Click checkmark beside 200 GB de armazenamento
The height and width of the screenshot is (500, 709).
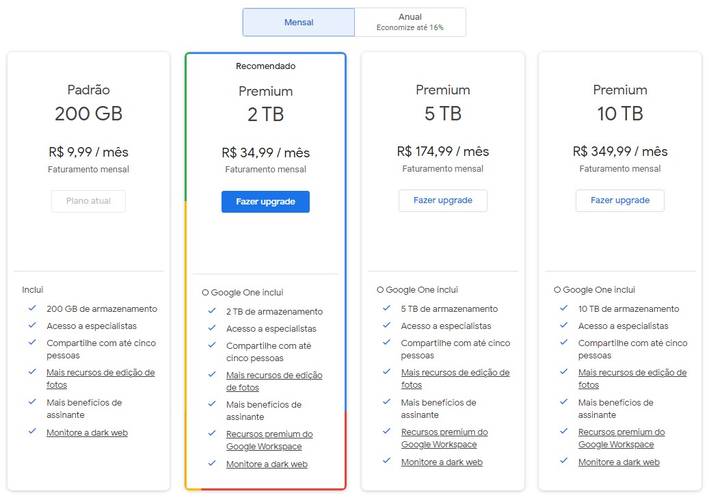click(32, 308)
